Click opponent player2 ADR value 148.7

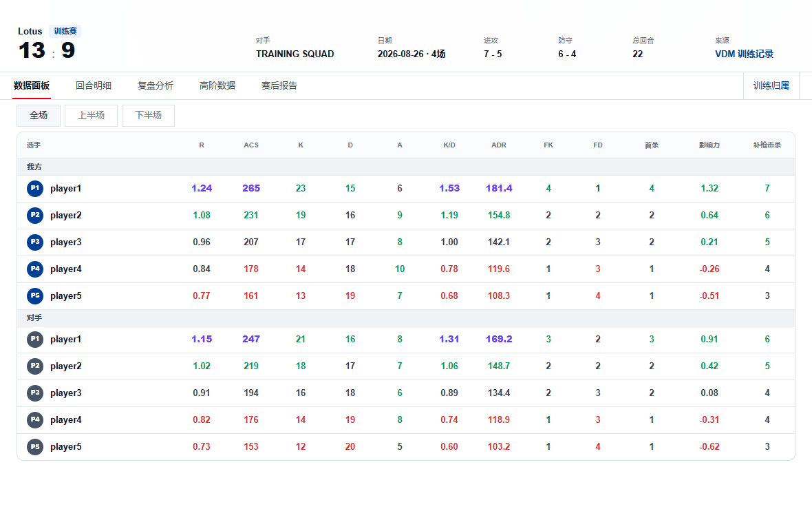coord(499,366)
